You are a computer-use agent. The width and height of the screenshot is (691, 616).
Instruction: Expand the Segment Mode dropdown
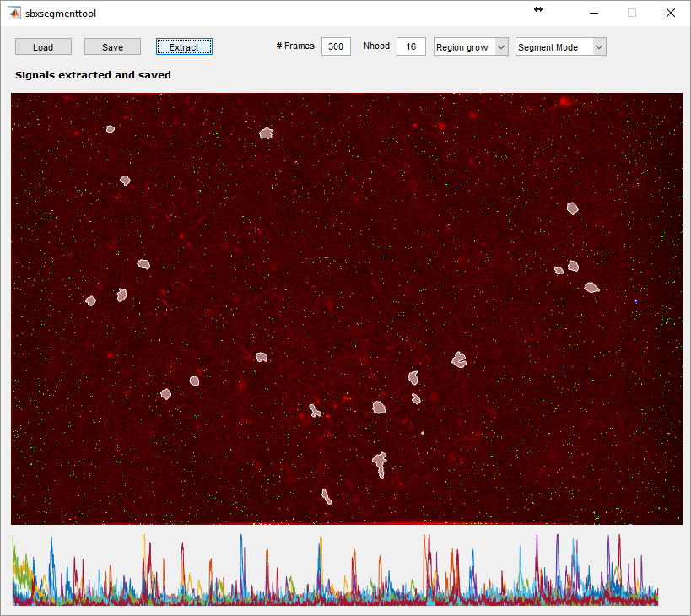(x=561, y=47)
